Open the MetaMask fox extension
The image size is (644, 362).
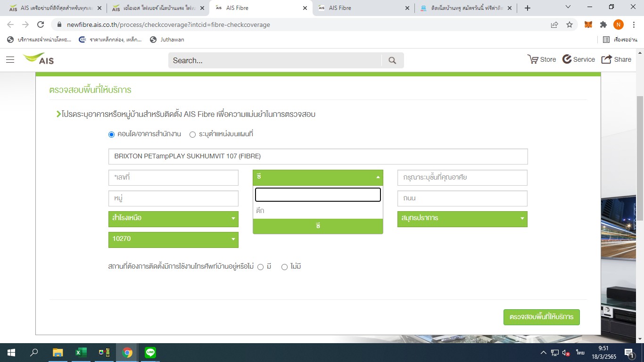tap(588, 25)
